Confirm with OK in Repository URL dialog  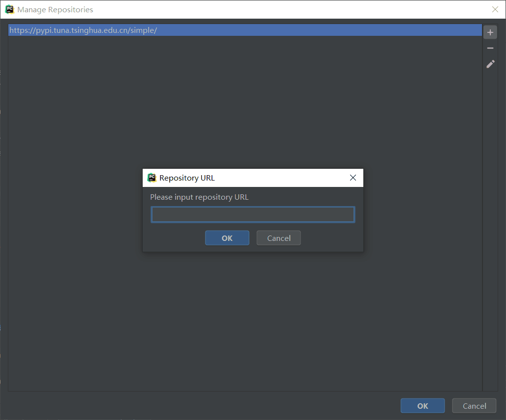point(227,238)
